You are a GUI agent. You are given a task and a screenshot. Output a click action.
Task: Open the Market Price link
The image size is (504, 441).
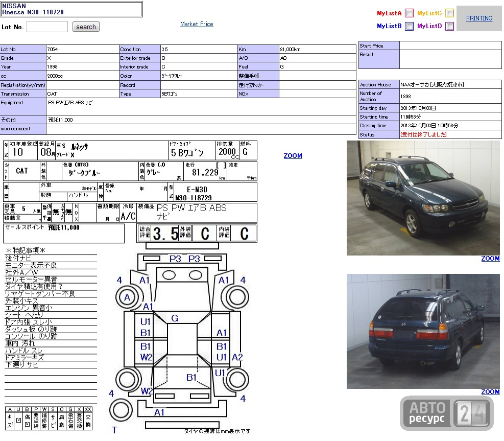click(x=197, y=24)
